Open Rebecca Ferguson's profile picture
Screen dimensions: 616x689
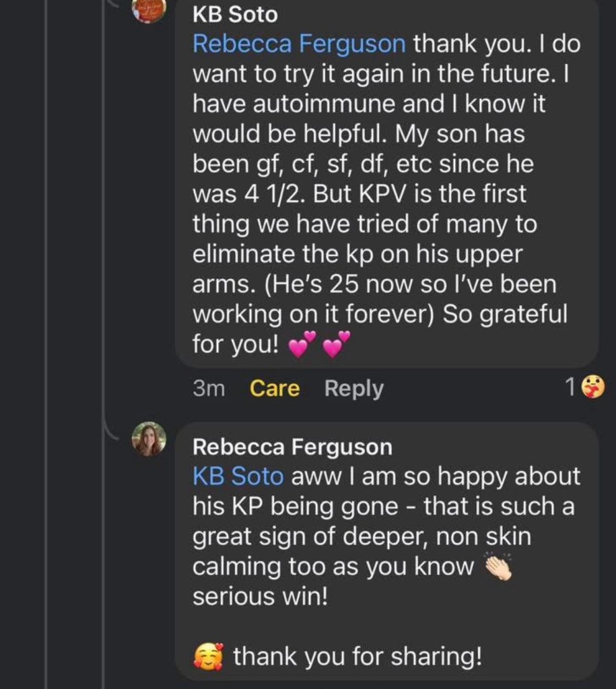coord(149,439)
